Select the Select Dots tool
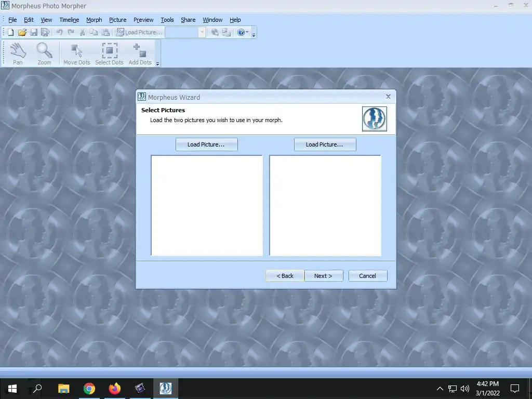The width and height of the screenshot is (532, 399). point(109,54)
